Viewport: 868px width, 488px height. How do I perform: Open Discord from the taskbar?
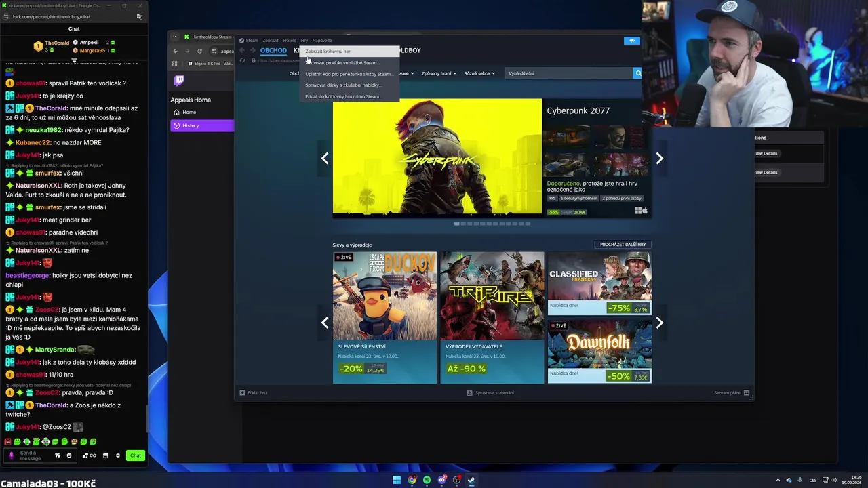pos(442,480)
